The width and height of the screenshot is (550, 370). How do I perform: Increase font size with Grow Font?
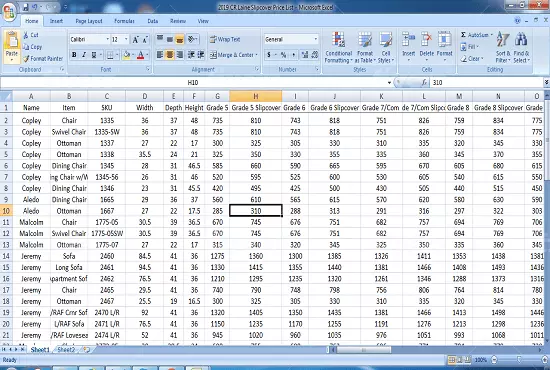tap(135, 40)
